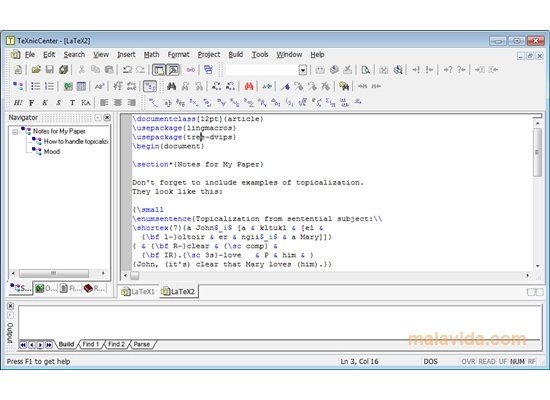The height and width of the screenshot is (400, 550).
Task: Open the Math menu
Action: pos(152,55)
